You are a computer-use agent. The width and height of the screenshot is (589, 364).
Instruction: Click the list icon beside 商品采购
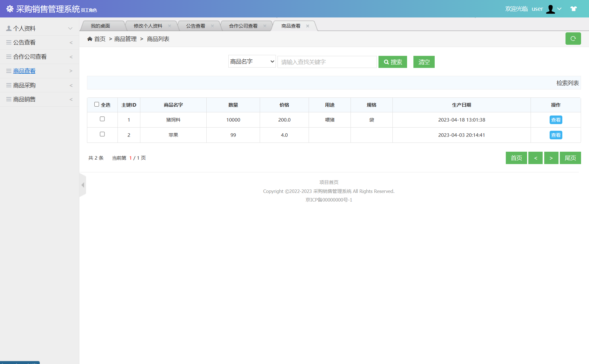[x=8, y=85]
